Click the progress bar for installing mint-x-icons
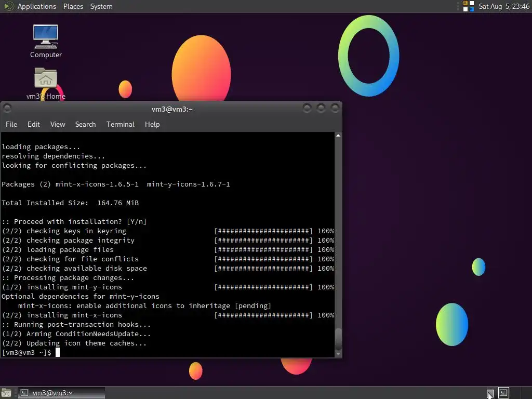532x399 pixels. click(263, 315)
